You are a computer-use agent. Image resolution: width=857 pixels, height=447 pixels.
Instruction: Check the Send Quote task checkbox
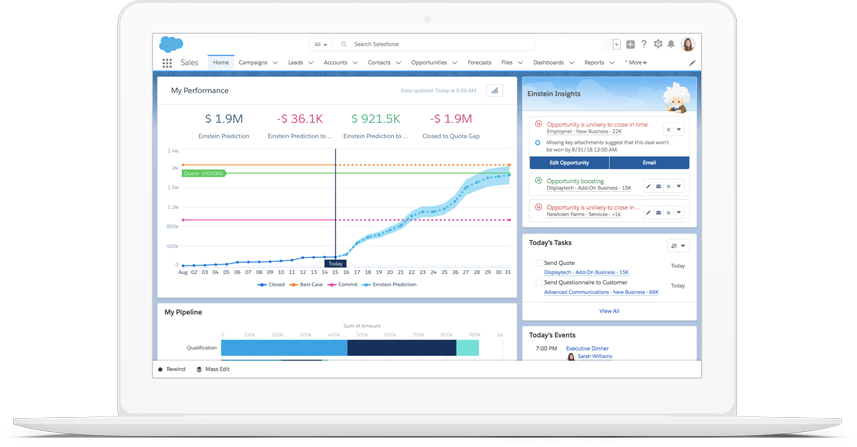click(x=539, y=263)
